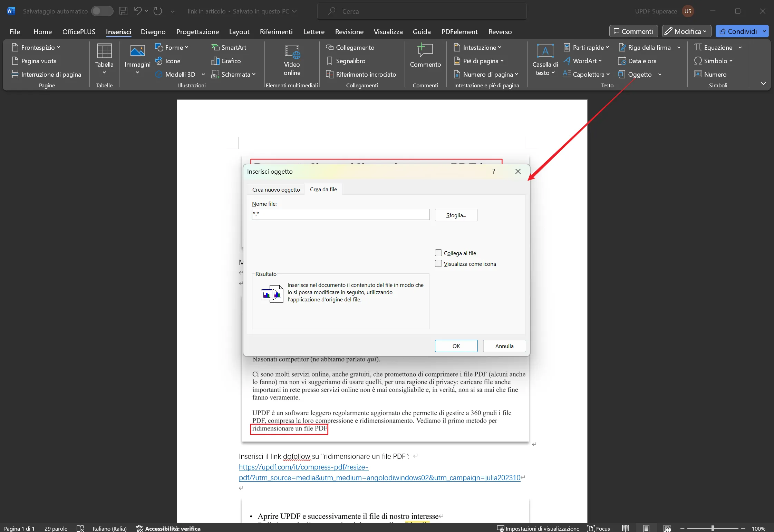Toggle Salvataggio automatico switch
Screen dimensions: 774x532
point(102,11)
